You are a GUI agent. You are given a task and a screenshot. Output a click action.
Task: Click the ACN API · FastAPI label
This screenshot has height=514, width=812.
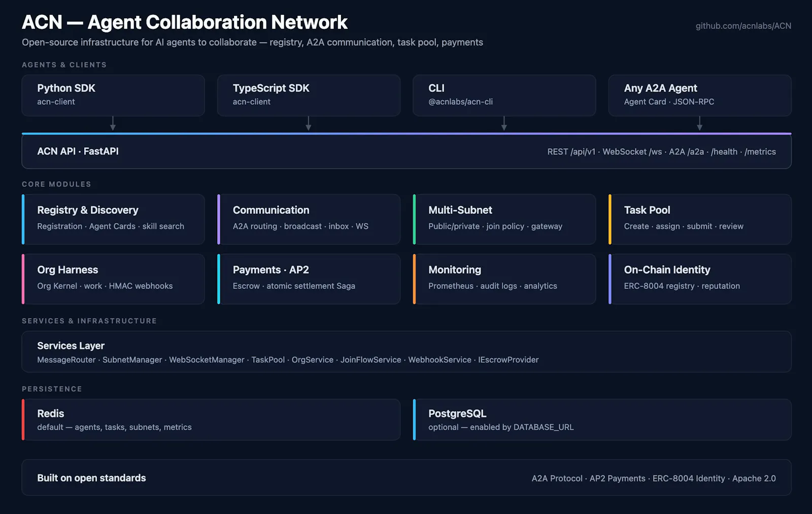pyautogui.click(x=78, y=151)
